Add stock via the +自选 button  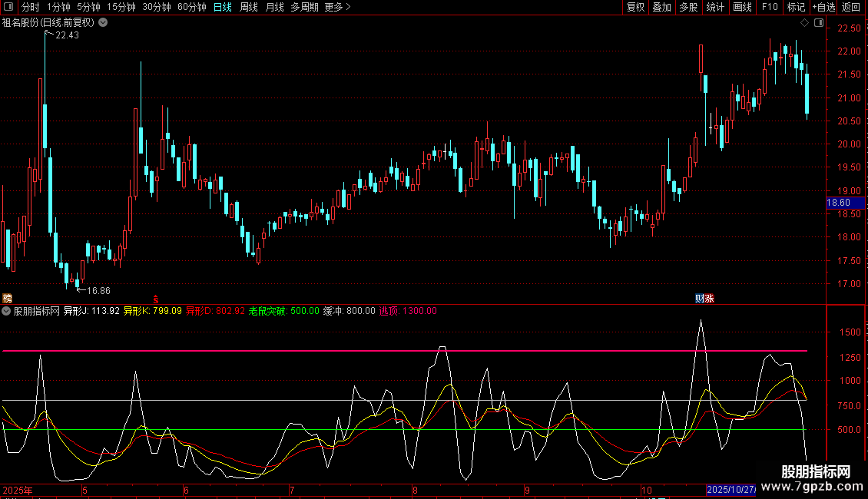click(823, 8)
